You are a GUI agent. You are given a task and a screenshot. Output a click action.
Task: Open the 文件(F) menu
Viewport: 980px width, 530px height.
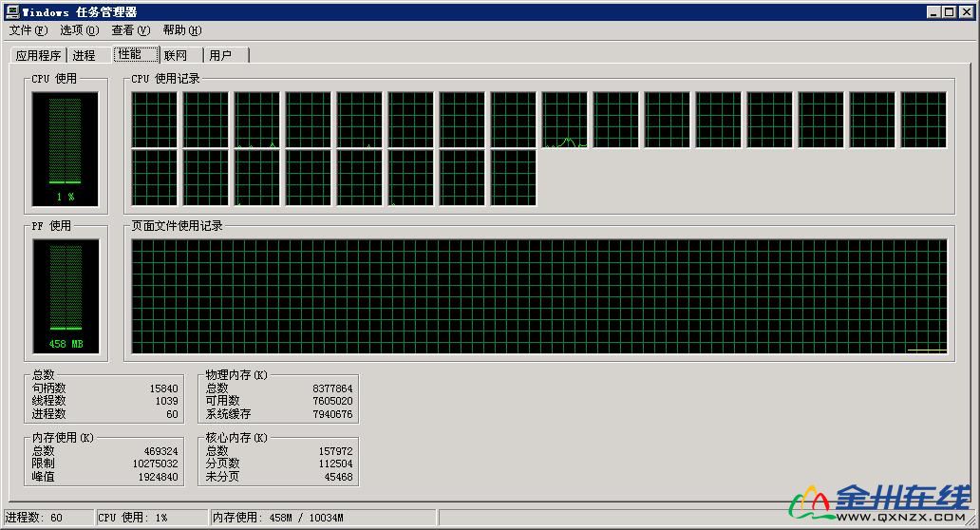(28, 30)
